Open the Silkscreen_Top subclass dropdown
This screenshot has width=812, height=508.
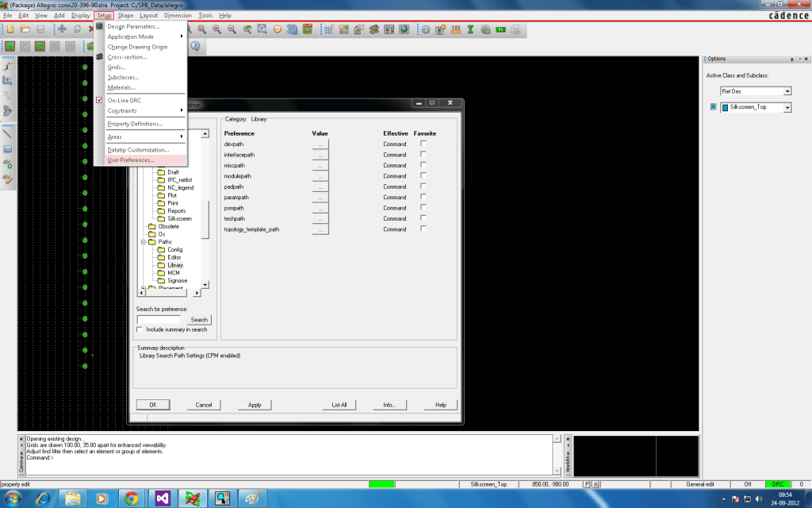[787, 107]
